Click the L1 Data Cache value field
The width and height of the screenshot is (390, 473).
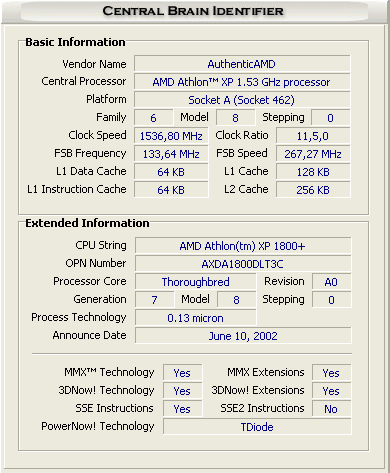coord(171,172)
